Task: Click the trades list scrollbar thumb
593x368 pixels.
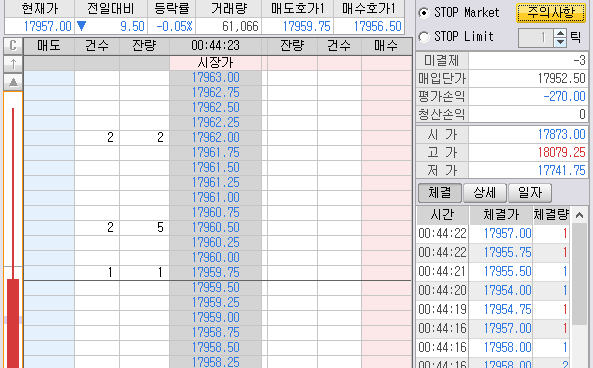Action: [x=579, y=274]
